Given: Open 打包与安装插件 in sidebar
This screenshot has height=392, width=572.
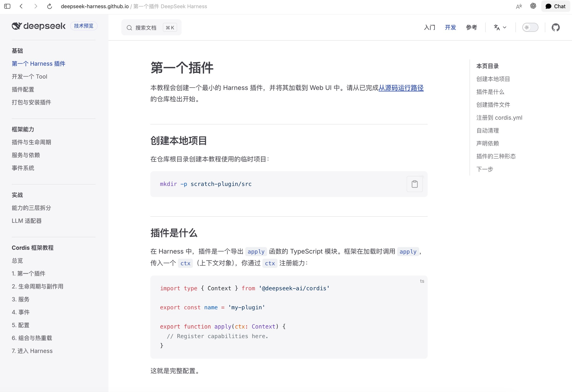Looking at the screenshot, I should [x=31, y=102].
